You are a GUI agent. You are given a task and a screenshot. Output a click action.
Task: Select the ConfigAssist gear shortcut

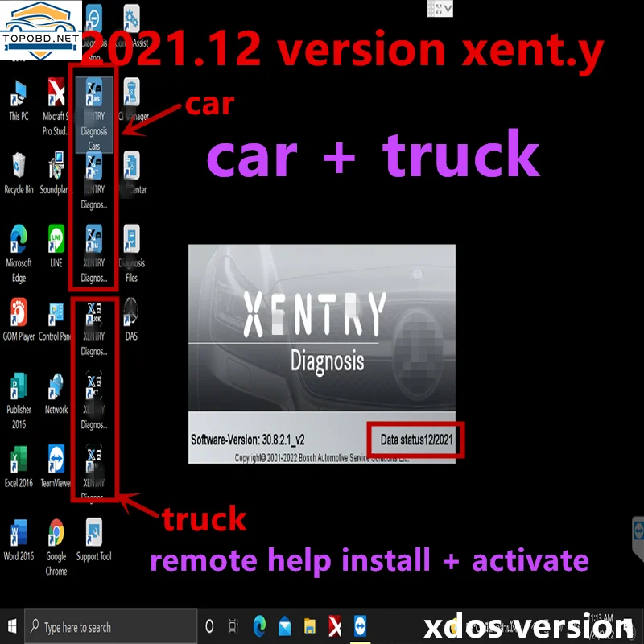click(131, 26)
